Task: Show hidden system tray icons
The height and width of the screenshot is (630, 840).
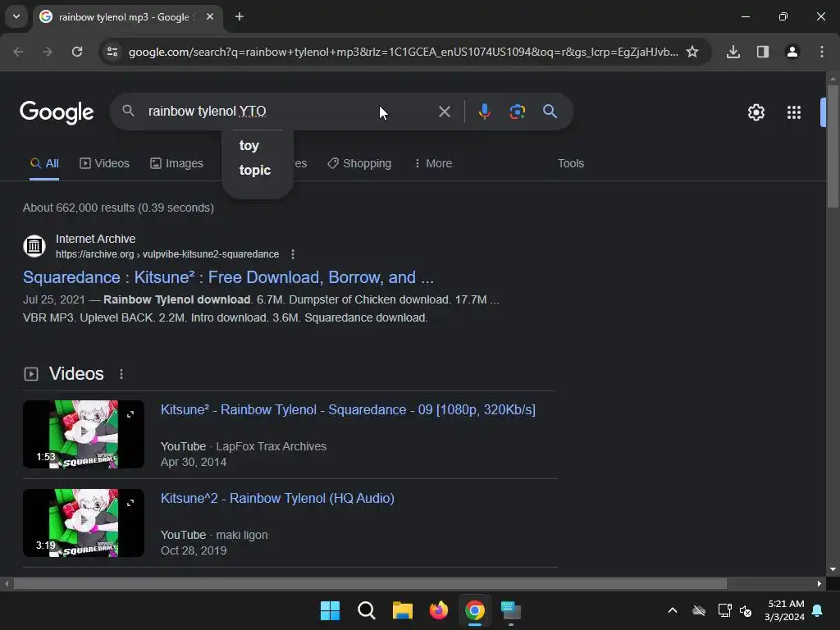Action: [673, 610]
